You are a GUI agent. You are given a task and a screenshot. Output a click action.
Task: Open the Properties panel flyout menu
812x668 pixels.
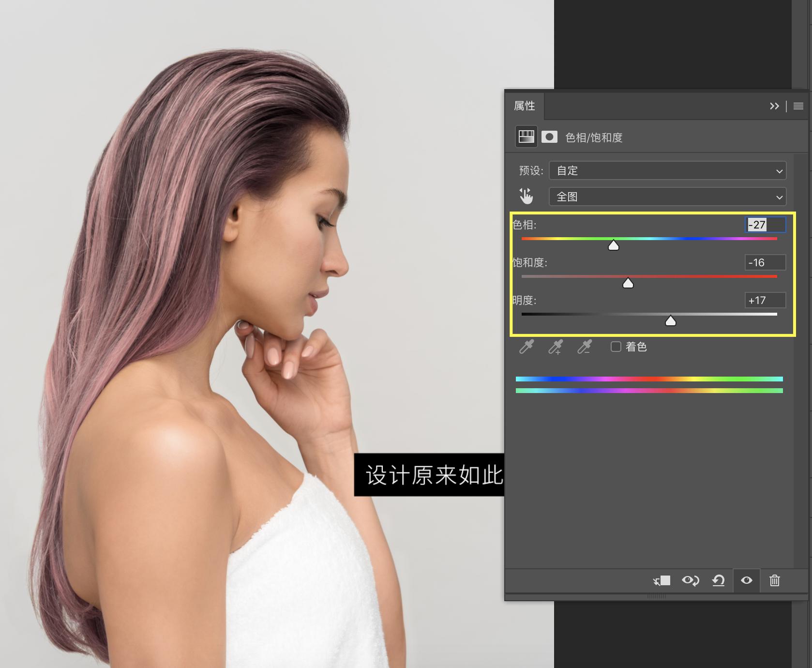pos(798,106)
